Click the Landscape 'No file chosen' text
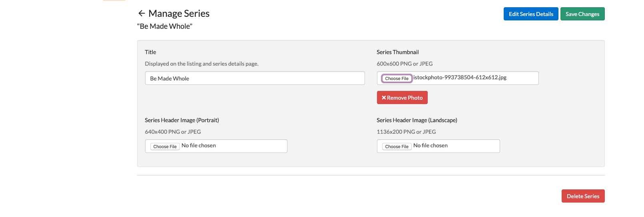This screenshot has height=217, width=644. click(431, 146)
